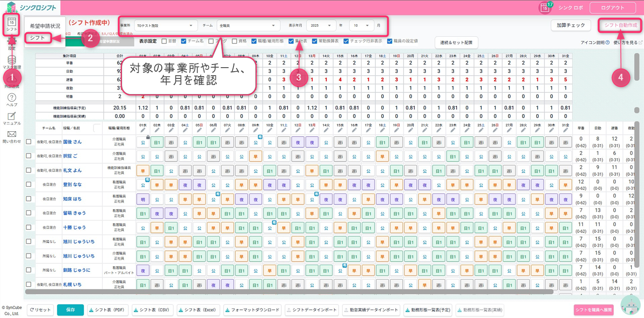Uncheck the チーム名 display checkbox
This screenshot has width=644, height=318.
183,41
